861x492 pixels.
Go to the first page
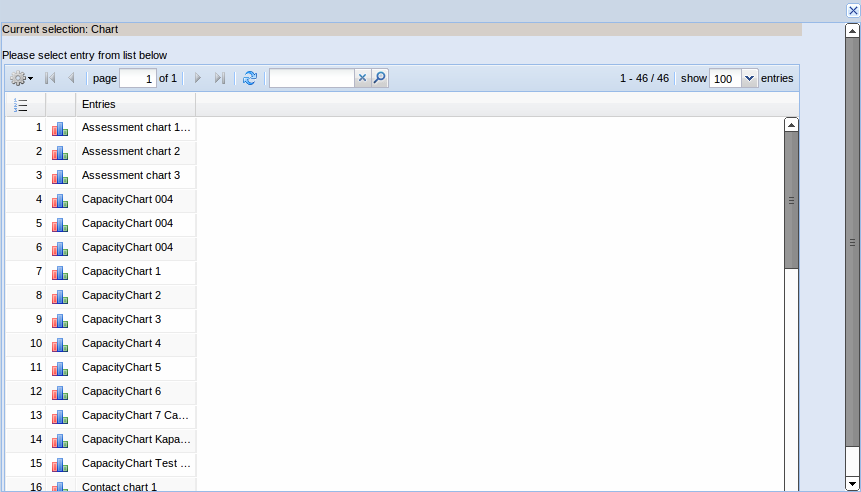(50, 78)
